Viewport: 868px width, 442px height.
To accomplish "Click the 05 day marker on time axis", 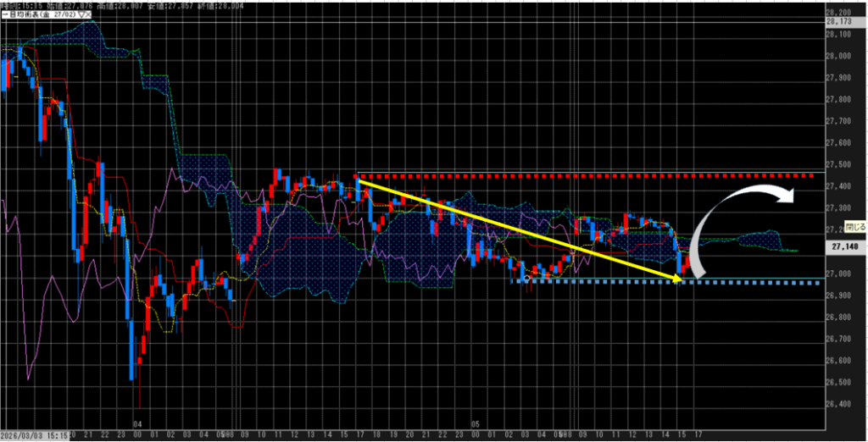I will click(476, 422).
